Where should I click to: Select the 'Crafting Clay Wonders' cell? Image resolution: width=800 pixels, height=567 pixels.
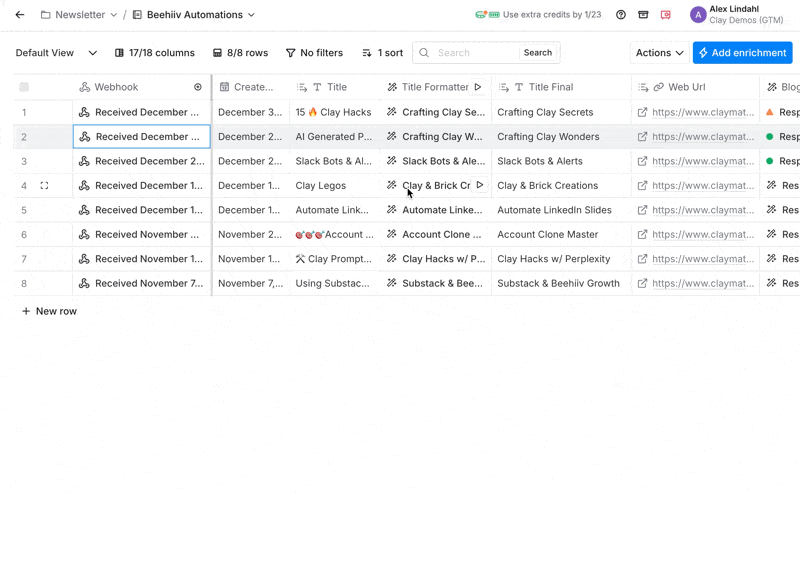[561, 137]
